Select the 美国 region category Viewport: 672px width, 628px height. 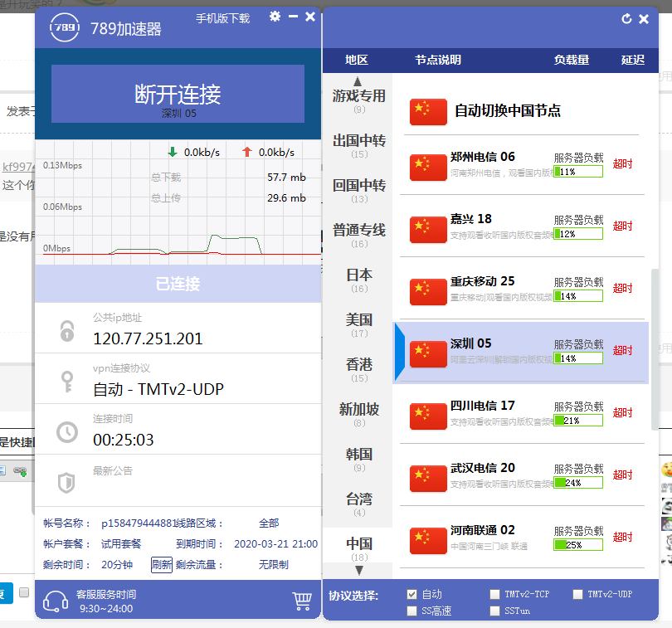(359, 324)
